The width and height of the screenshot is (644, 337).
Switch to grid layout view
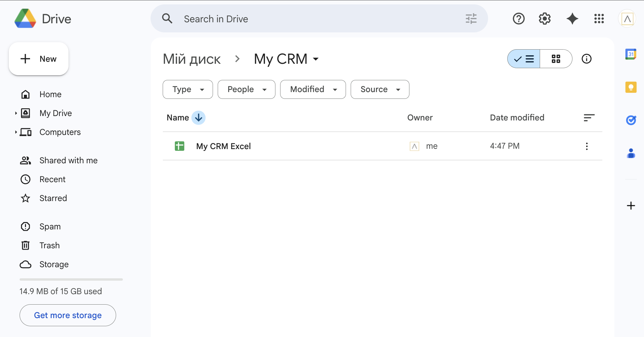pos(556,59)
